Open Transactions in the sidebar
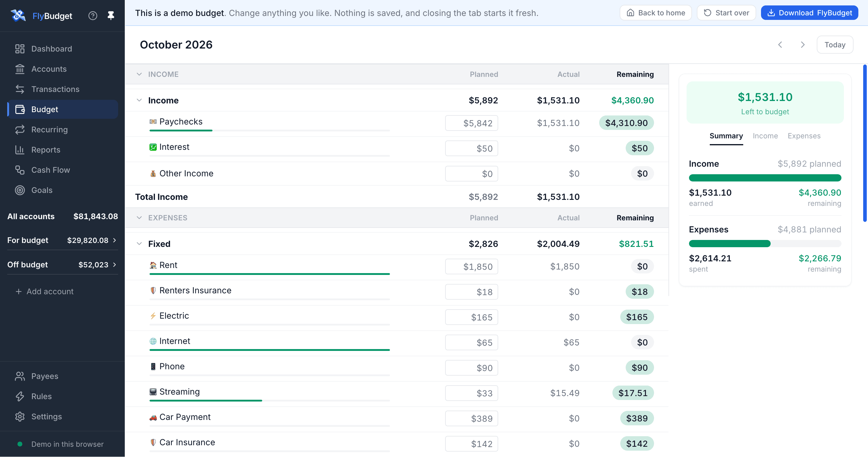Viewport: 868px width, 457px height. 63,89
